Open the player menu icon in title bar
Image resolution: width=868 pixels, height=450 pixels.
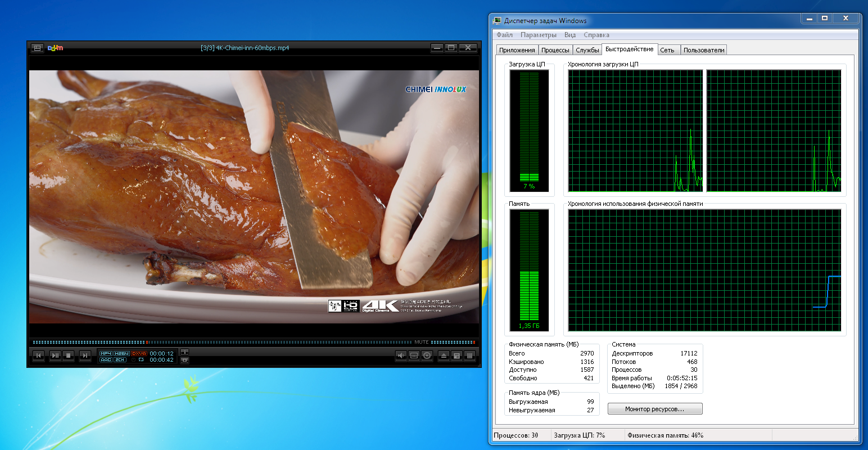37,48
